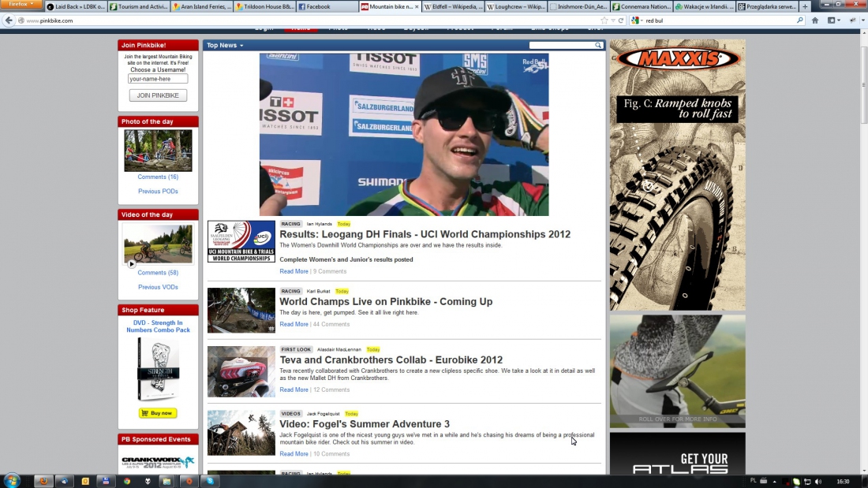Open a new tab with the plus icon
This screenshot has width=868, height=488.
coord(805,6)
